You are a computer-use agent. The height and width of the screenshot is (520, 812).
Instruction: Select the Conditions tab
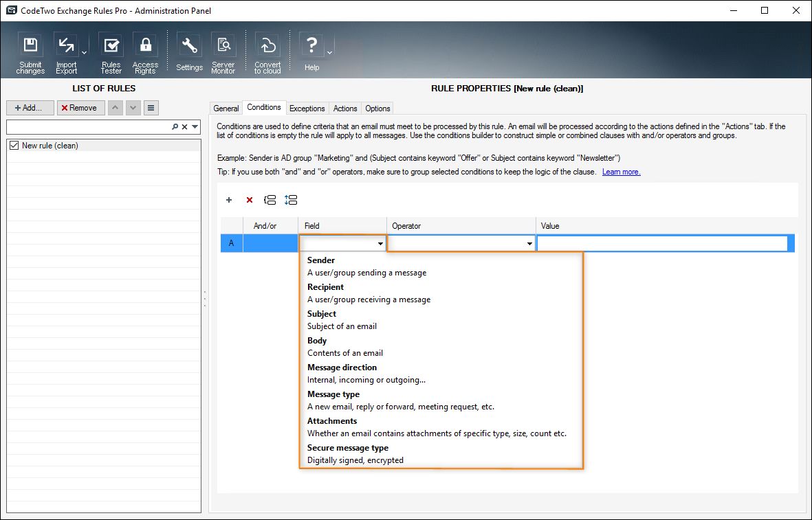tap(264, 107)
